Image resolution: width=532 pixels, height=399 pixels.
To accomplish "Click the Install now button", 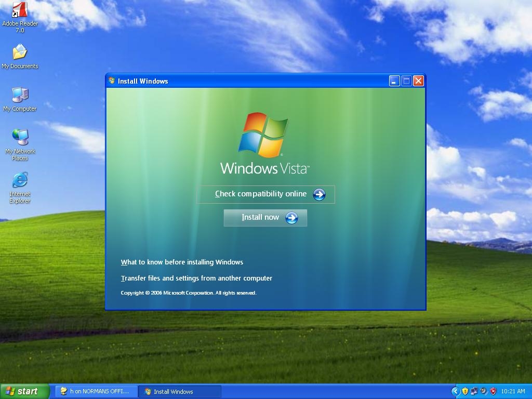I will (x=265, y=218).
